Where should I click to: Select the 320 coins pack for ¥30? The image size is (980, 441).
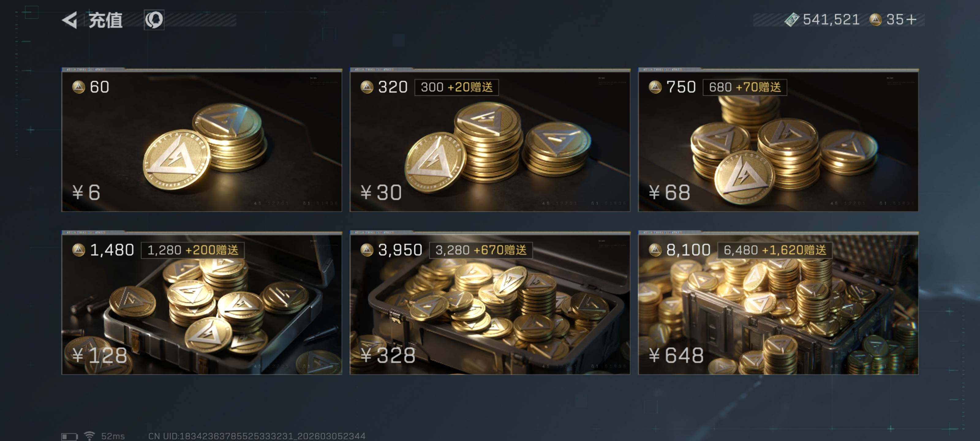[490, 140]
